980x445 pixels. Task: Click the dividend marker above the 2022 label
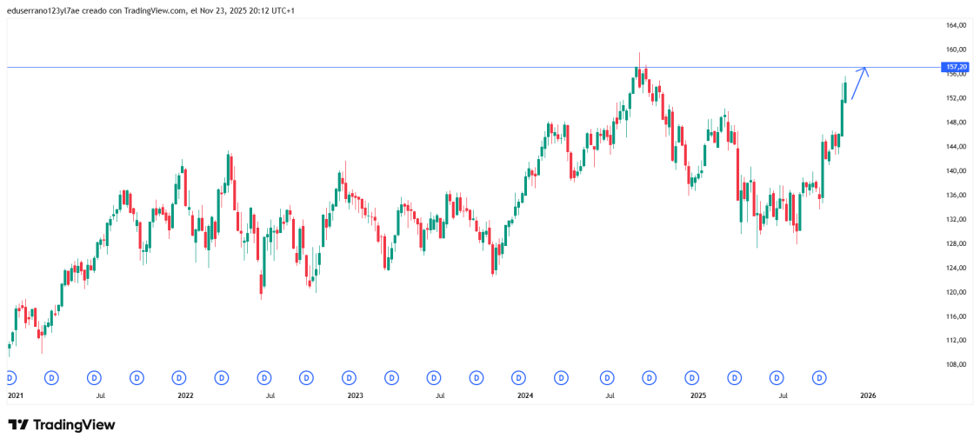179,378
